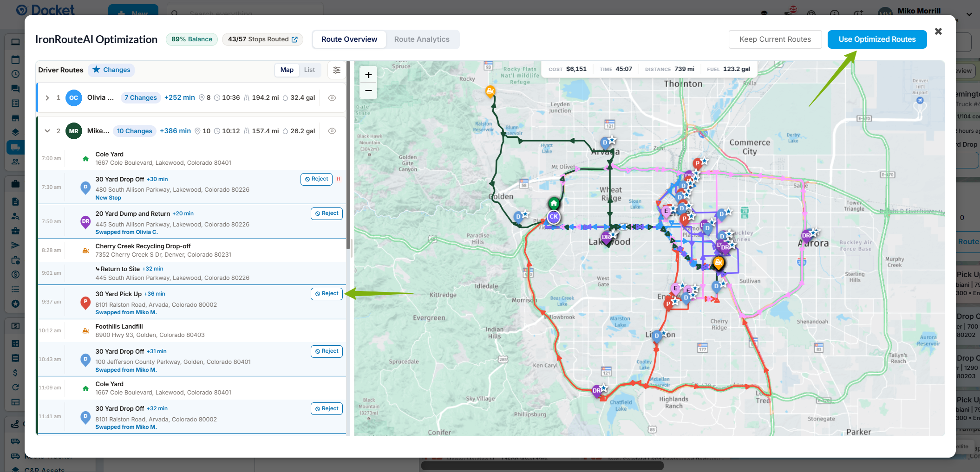
Task: Zoom out on the route map
Action: coord(368,91)
